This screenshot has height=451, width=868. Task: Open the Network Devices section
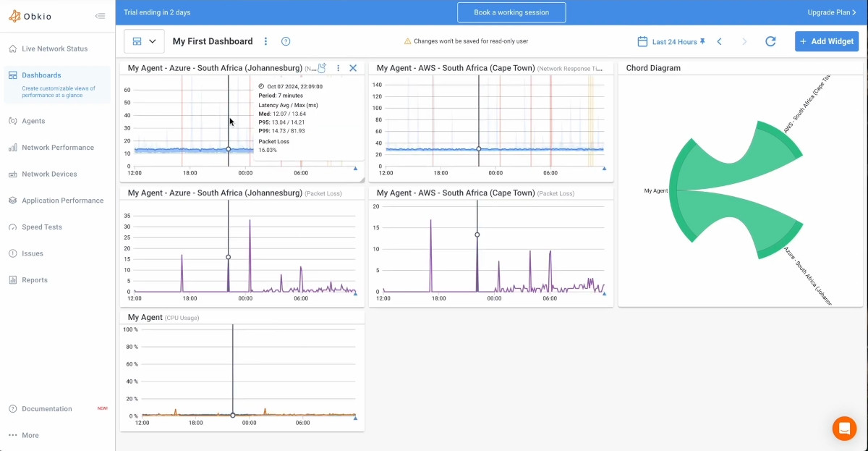pyautogui.click(x=48, y=174)
